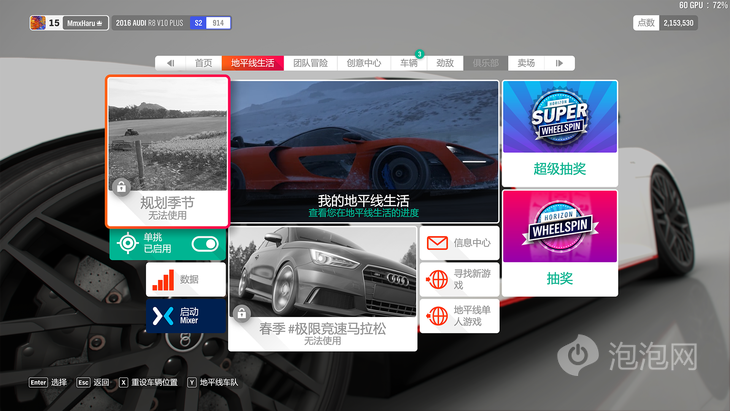Screen dimensions: 730x411
Task: Click the 2016 AUDI R8 V10 PLUS label
Action: (x=149, y=23)
